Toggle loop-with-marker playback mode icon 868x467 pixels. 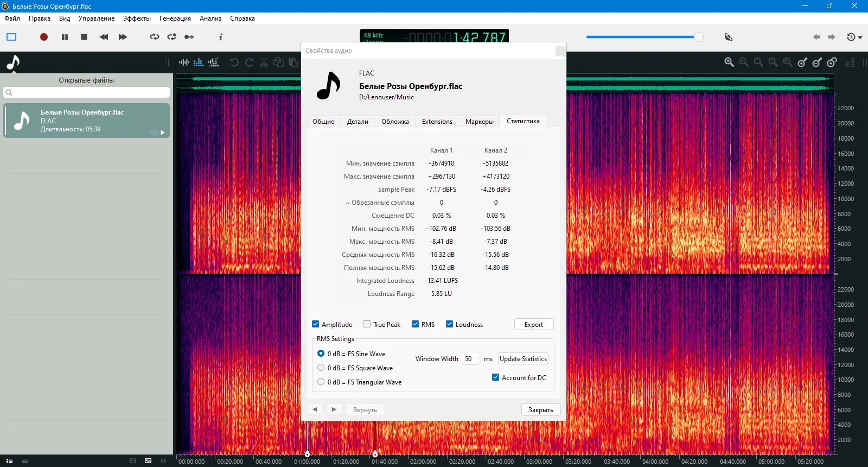(172, 37)
